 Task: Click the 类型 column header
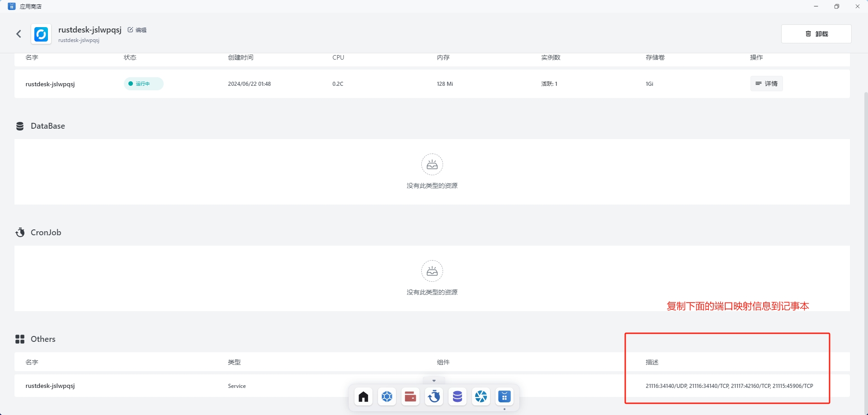(234, 362)
